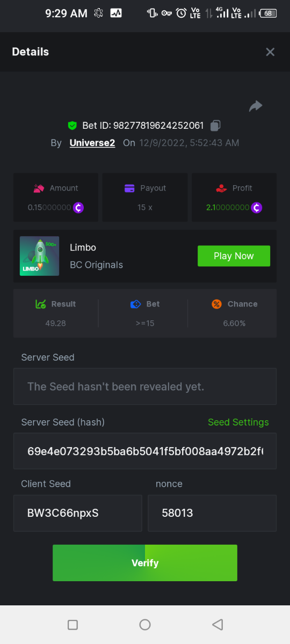The height and width of the screenshot is (644, 290).
Task: Tap the Android home navigation button
Action: coord(145,625)
